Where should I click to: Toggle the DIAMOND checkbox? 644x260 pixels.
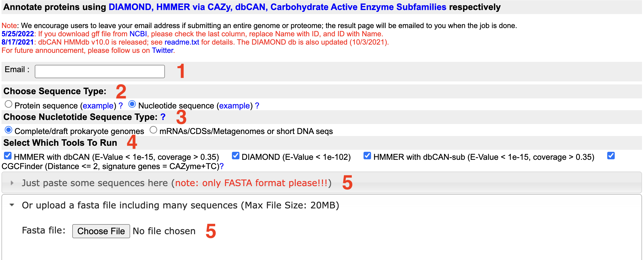(x=235, y=156)
